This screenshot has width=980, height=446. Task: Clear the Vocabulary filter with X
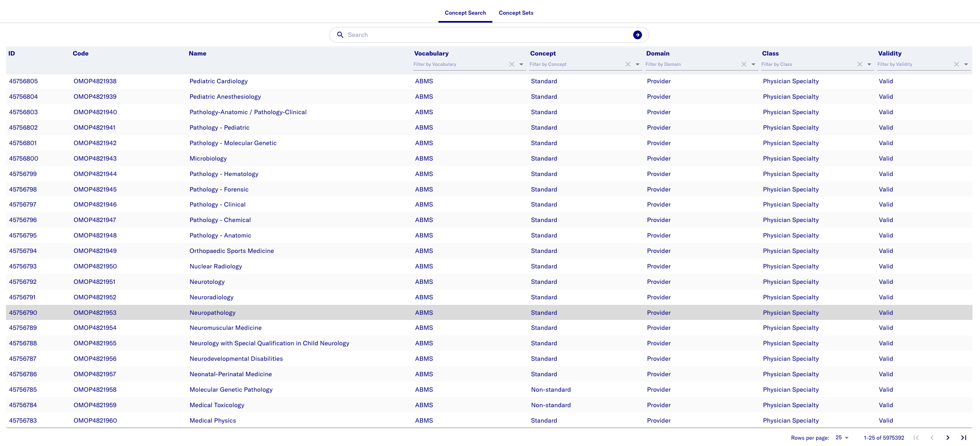(x=512, y=64)
